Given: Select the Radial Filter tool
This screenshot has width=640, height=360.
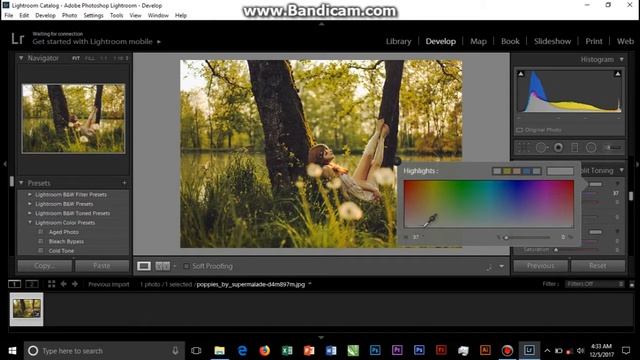Looking at the screenshot, I should (x=591, y=147).
